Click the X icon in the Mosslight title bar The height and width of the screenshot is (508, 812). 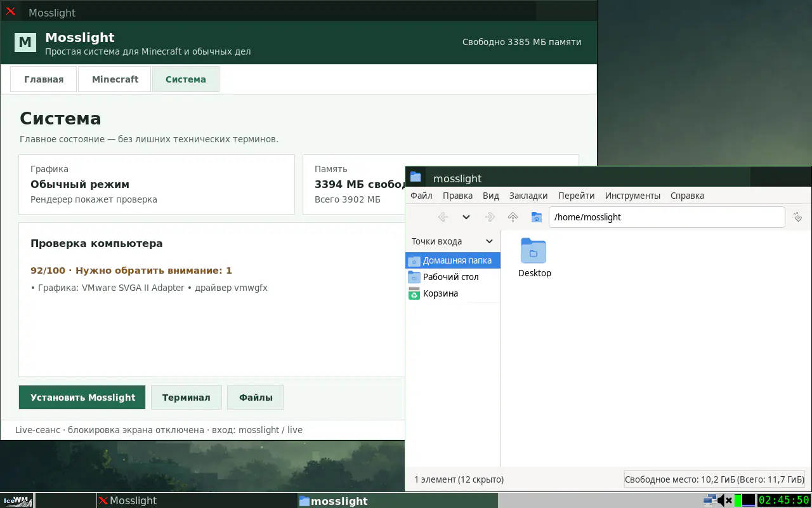pos(11,11)
